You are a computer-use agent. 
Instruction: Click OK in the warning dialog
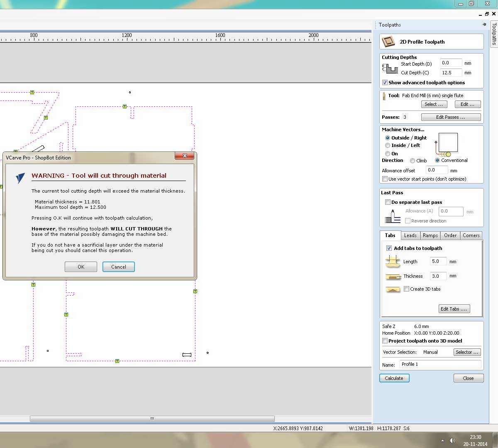[x=81, y=267]
